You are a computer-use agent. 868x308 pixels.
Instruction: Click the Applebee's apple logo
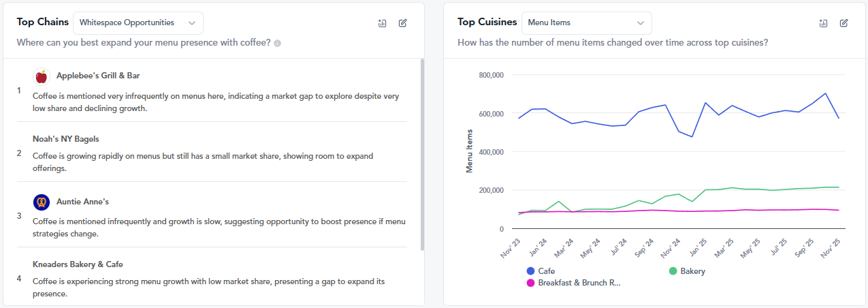pos(42,76)
